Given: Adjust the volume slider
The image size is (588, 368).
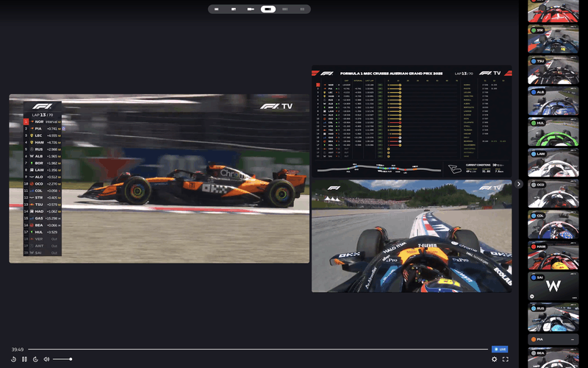Looking at the screenshot, I should coord(62,359).
